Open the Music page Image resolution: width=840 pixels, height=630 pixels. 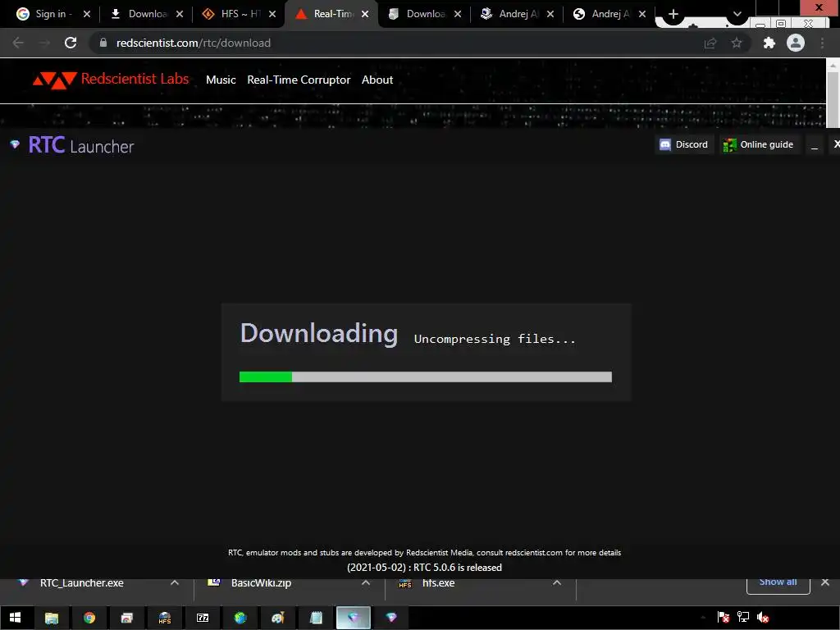221,80
